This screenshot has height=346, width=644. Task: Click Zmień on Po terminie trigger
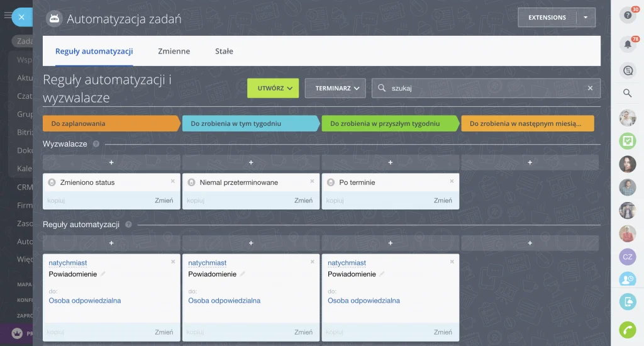pyautogui.click(x=443, y=201)
